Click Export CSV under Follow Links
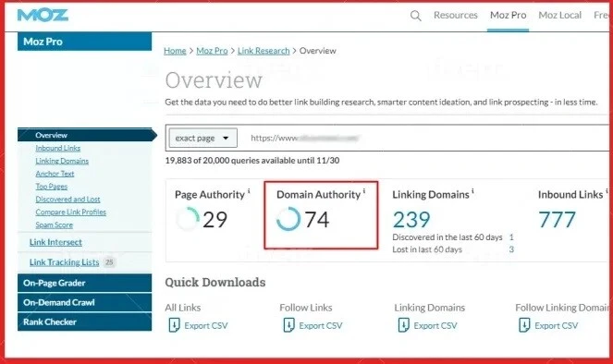613x364 pixels. 321,325
